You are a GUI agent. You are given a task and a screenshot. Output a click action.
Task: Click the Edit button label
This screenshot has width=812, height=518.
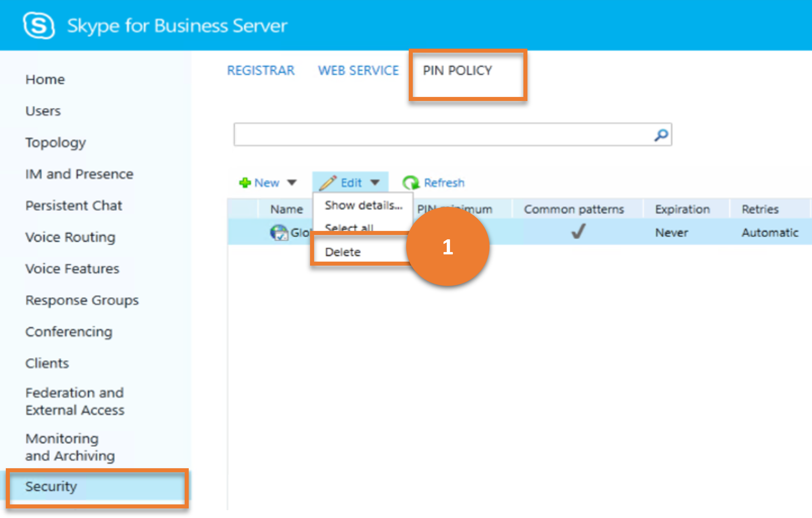(x=351, y=183)
